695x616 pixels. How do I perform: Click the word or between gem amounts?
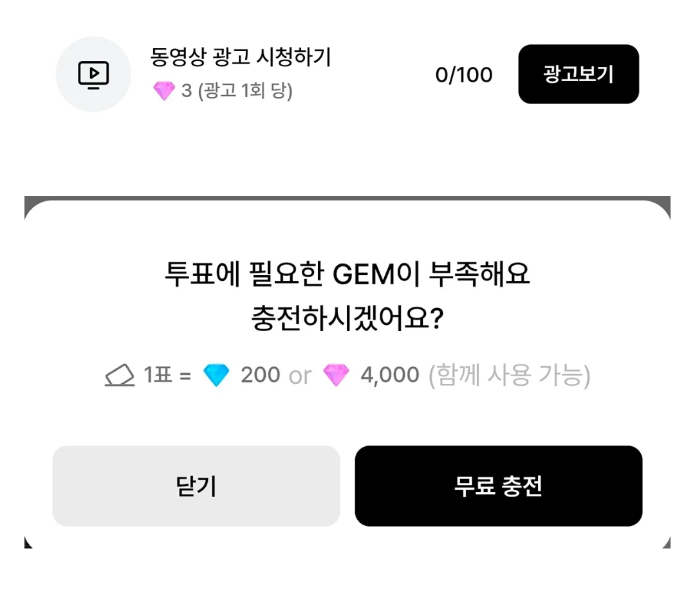click(x=300, y=376)
